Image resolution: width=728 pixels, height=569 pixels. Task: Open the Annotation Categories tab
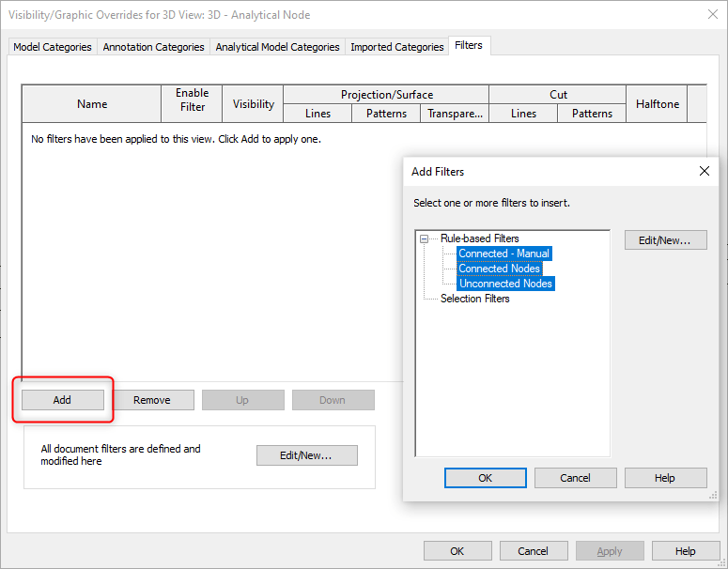[x=153, y=47]
